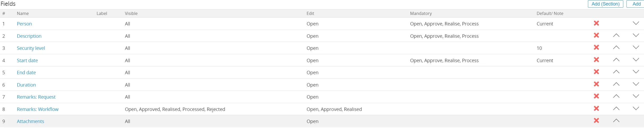Move the Attachments field up
This screenshot has height=128, width=644.
[616, 121]
